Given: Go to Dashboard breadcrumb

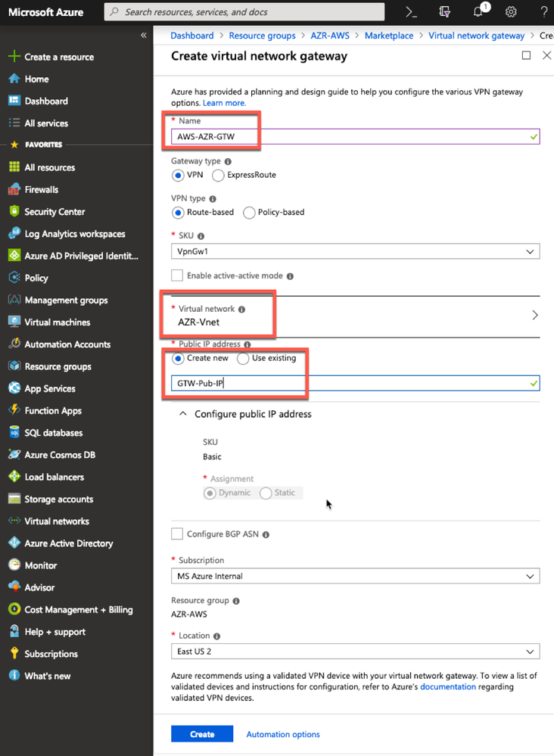Looking at the screenshot, I should [x=192, y=36].
